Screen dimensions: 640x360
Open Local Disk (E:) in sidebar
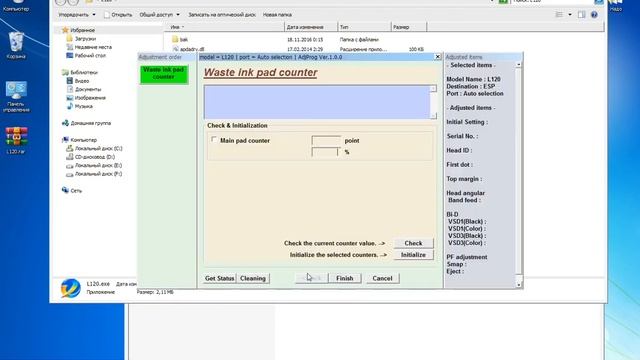98,166
